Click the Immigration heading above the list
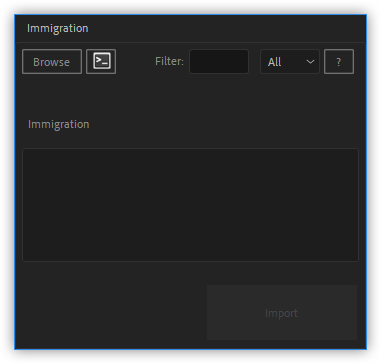 (x=59, y=124)
